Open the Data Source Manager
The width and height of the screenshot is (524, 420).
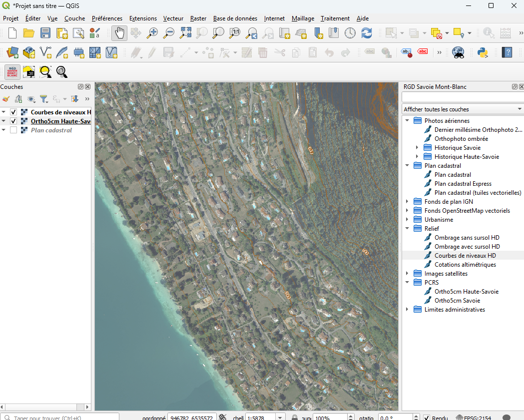pyautogui.click(x=12, y=52)
